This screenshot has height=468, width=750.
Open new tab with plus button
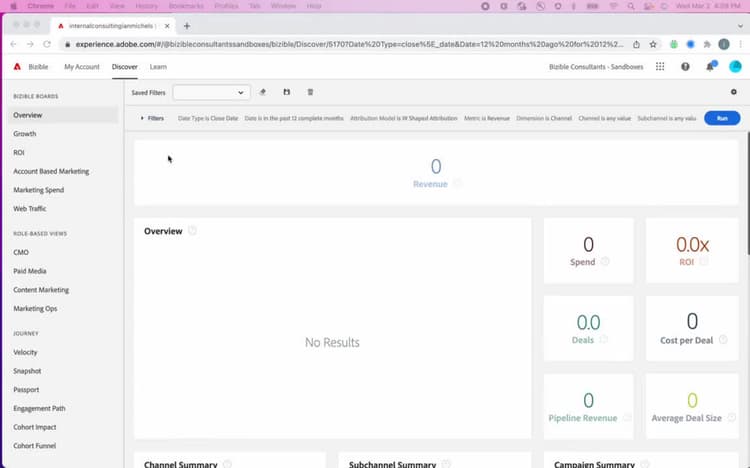[187, 26]
